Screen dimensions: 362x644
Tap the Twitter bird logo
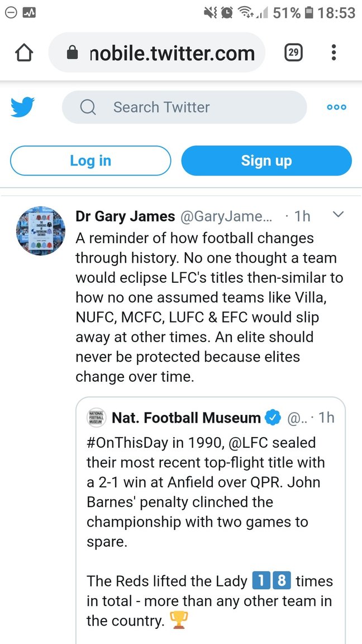(22, 107)
